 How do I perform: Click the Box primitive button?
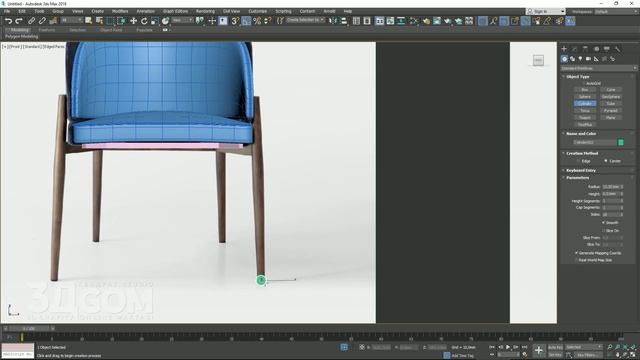coord(585,89)
